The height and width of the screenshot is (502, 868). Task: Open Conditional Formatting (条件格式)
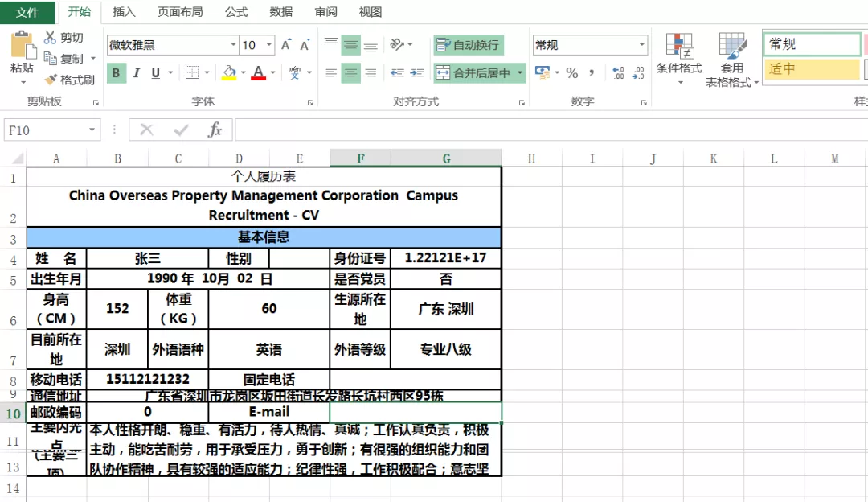679,59
